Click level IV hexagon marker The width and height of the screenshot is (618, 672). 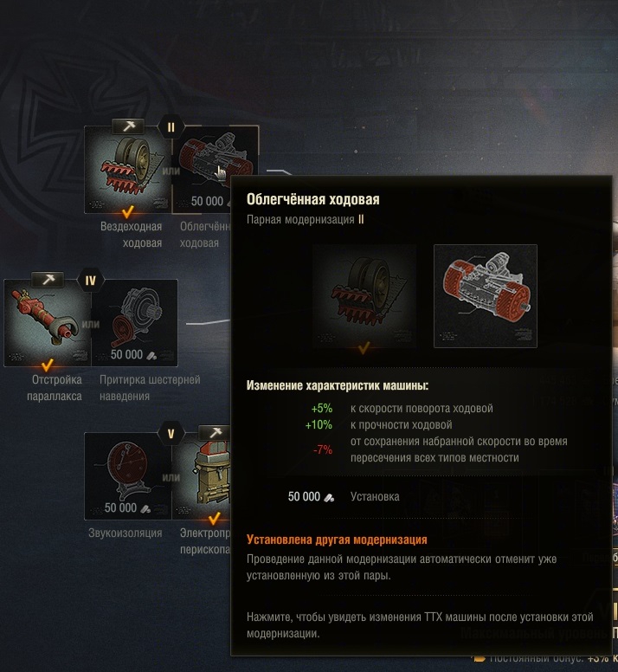coord(90,281)
